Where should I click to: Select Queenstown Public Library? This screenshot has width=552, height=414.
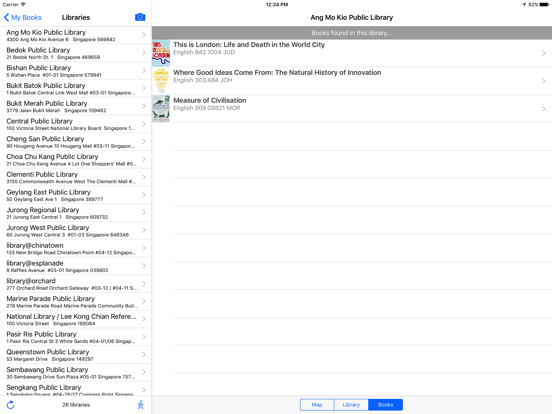point(76,355)
